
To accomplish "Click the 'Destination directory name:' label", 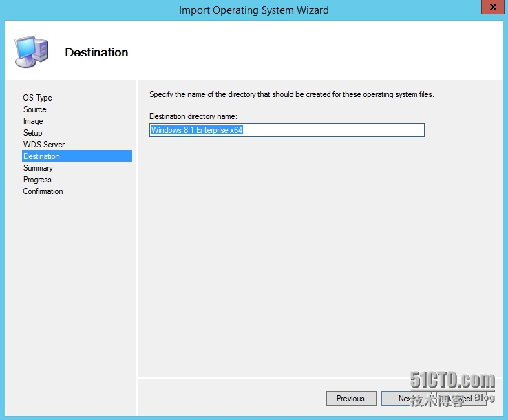I will point(193,116).
